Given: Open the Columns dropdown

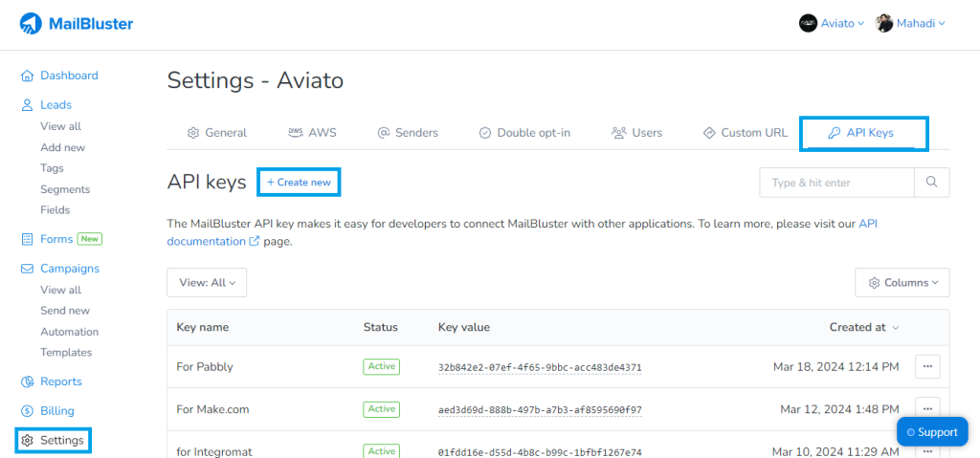Looking at the screenshot, I should (902, 282).
